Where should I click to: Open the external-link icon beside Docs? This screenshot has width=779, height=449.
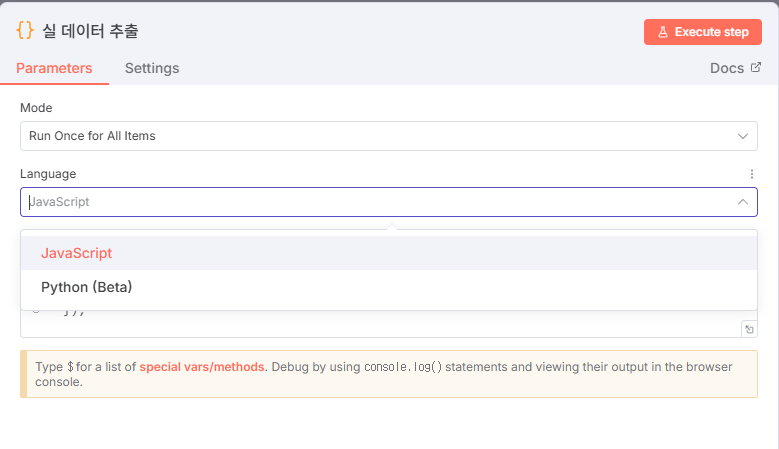(x=756, y=67)
